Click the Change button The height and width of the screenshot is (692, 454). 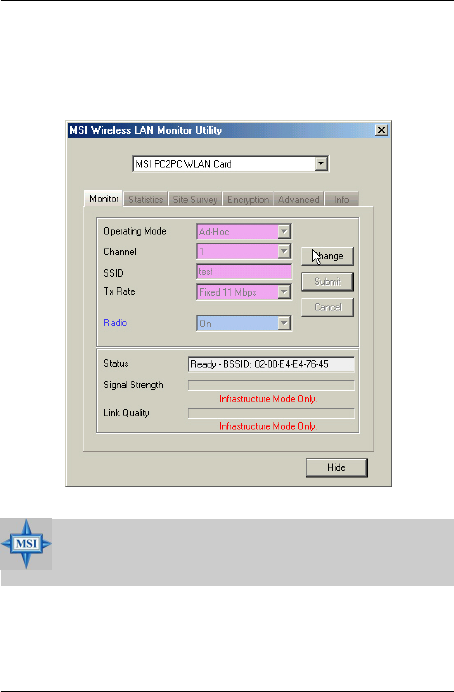coord(327,256)
